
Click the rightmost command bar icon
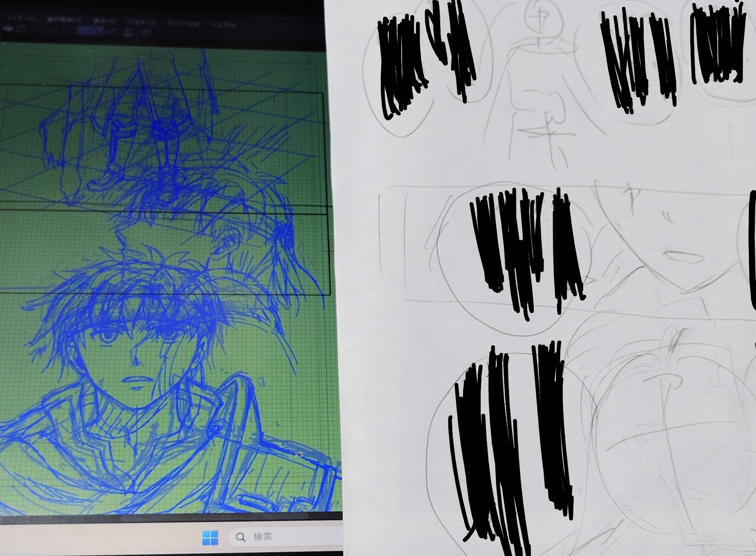tap(146, 33)
